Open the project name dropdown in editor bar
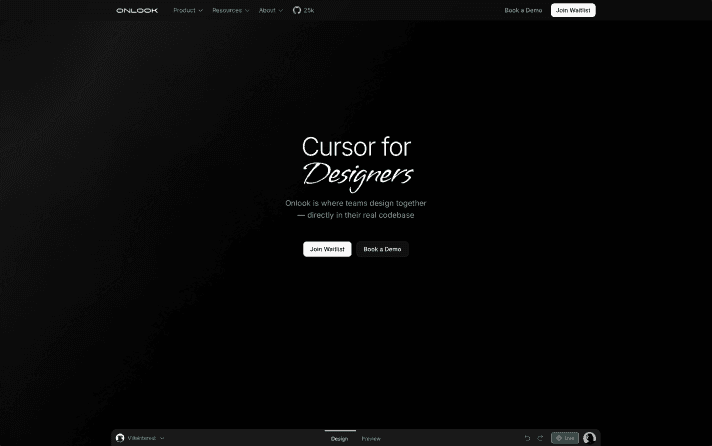Image resolution: width=712 pixels, height=446 pixels. coord(145,438)
